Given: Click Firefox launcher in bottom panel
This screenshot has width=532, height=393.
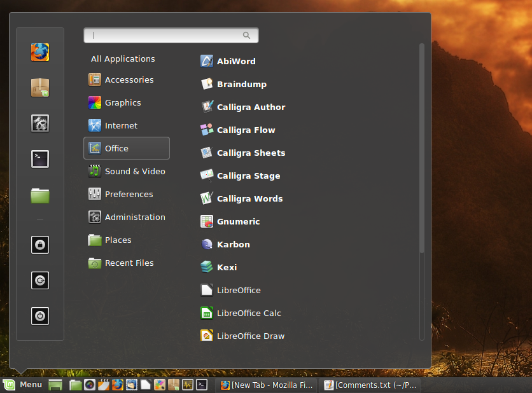Looking at the screenshot, I should point(118,385).
